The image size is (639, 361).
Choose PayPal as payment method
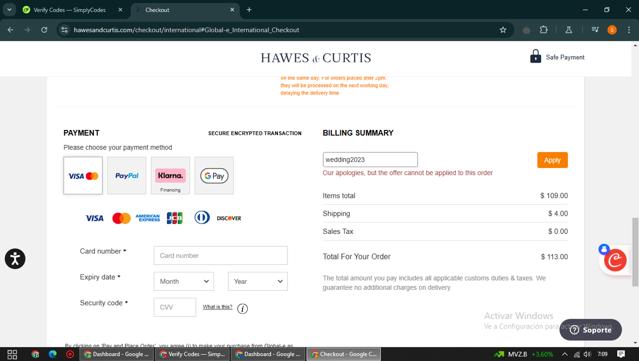coord(127,176)
